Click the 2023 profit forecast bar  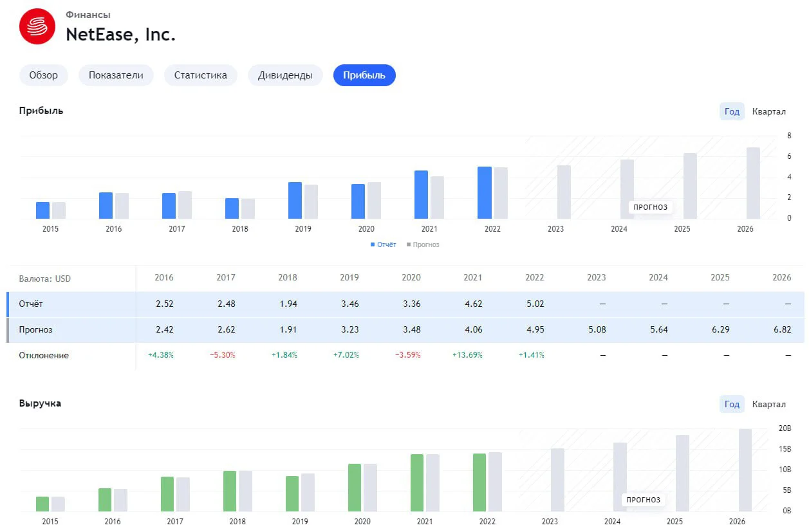click(x=564, y=192)
